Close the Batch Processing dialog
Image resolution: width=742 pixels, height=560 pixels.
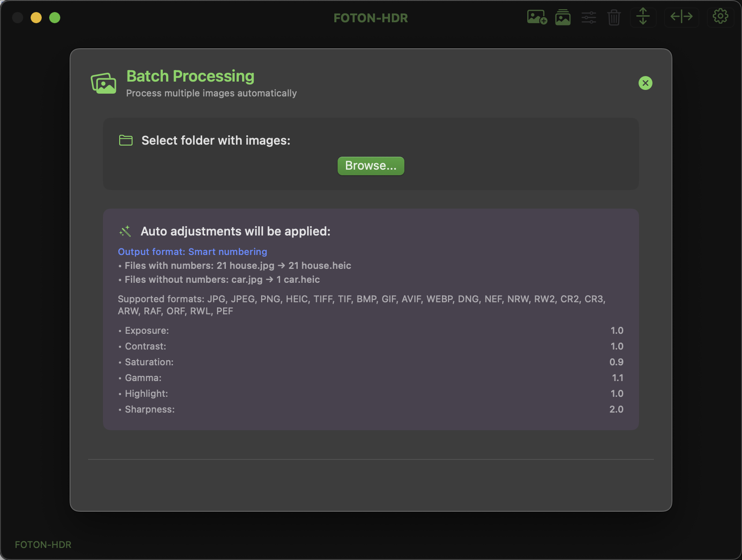click(645, 83)
